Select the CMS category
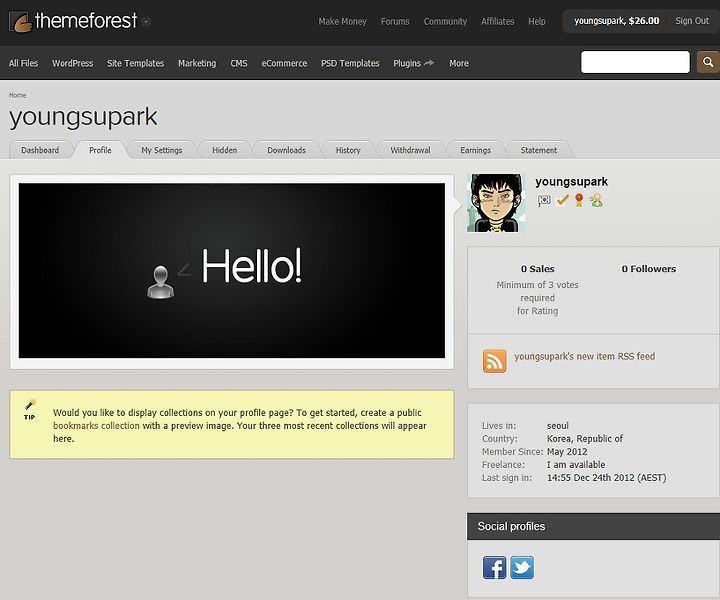 pos(239,63)
